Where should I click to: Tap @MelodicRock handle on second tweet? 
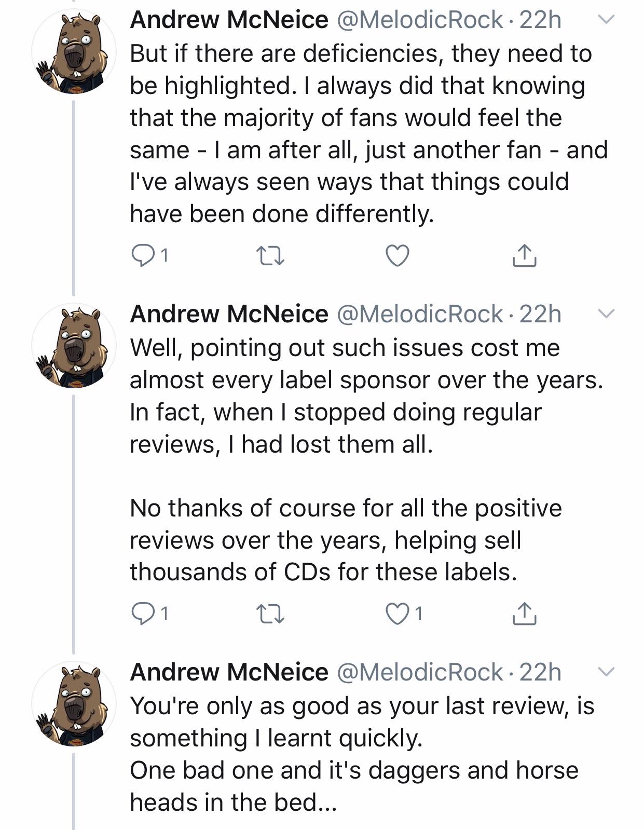420,314
